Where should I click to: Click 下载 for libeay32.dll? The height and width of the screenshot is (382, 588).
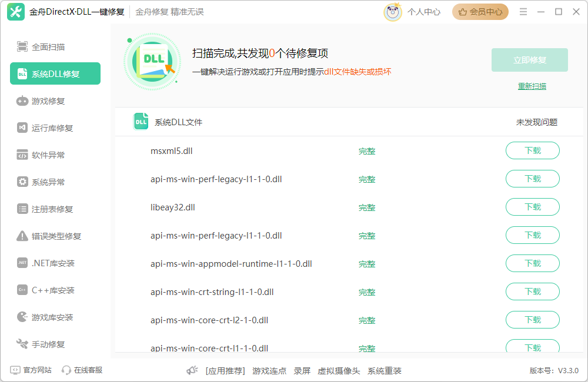point(533,207)
